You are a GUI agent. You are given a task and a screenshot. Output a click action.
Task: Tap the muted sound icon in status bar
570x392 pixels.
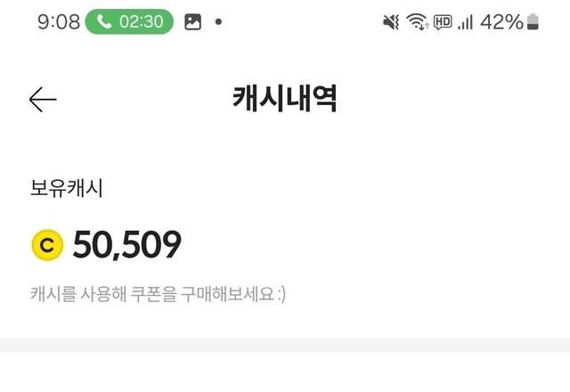pos(391,22)
